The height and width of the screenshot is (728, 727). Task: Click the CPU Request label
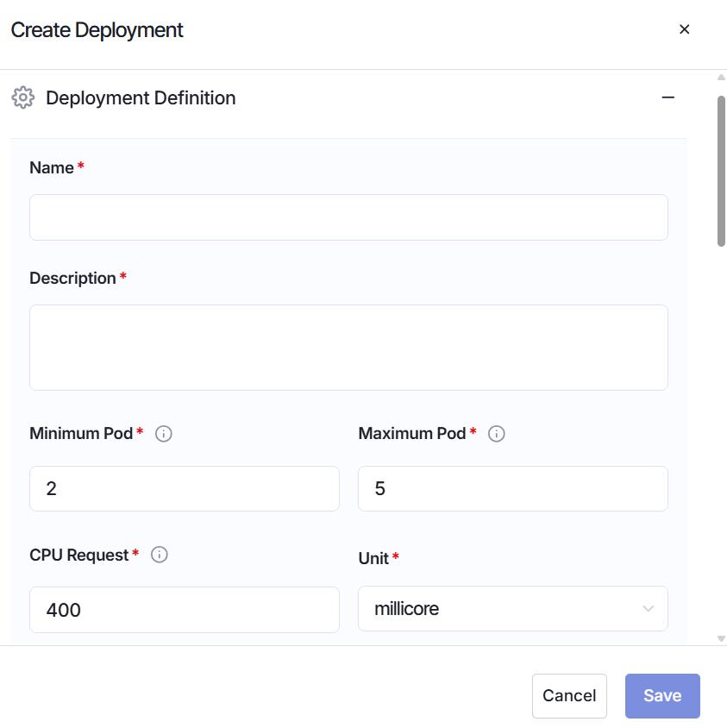point(79,555)
